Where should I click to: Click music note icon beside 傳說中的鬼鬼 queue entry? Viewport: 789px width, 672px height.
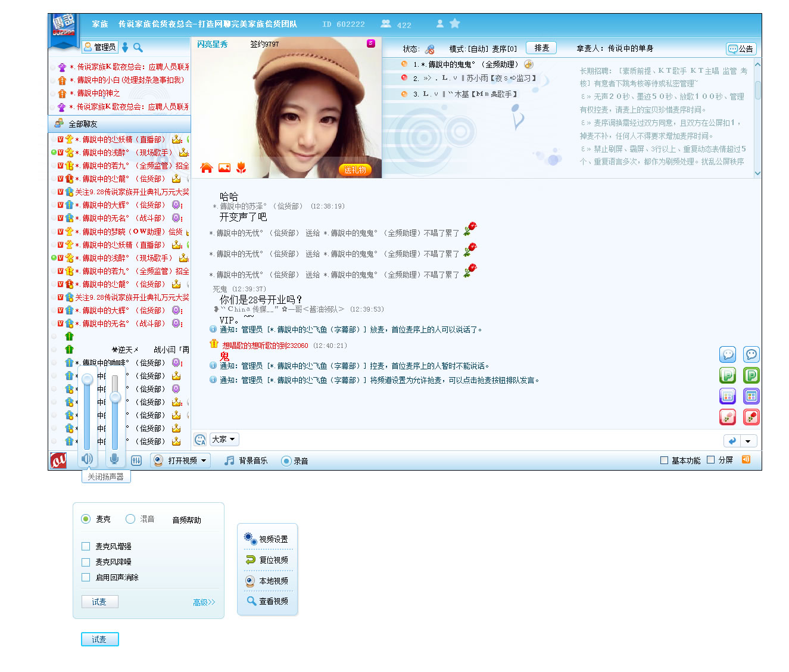pyautogui.click(x=529, y=64)
